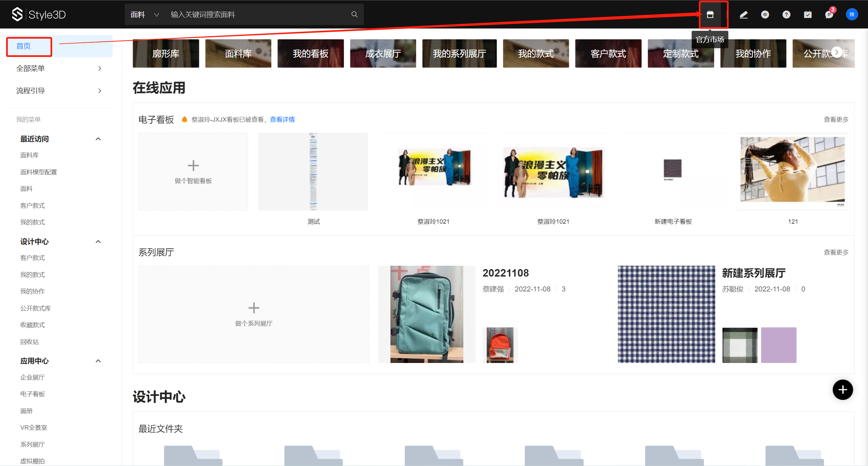Advance shortcut tiles with right arrow

[837, 52]
